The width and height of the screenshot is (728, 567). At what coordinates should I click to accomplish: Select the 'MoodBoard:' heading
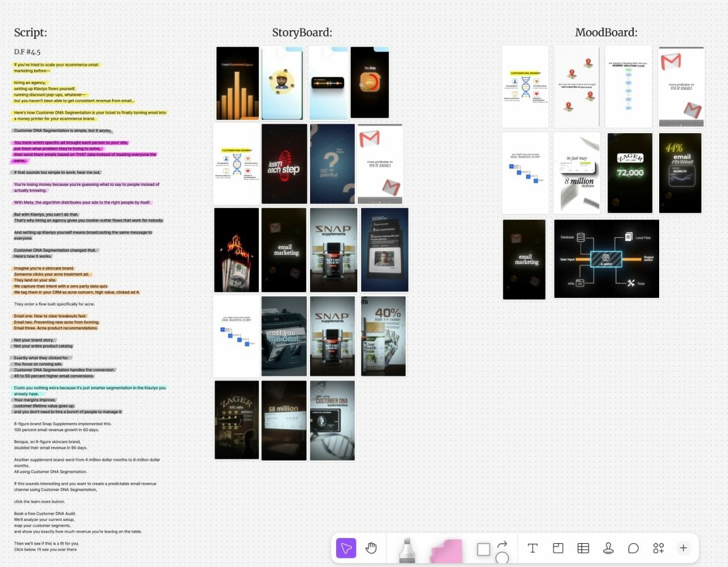[606, 33]
